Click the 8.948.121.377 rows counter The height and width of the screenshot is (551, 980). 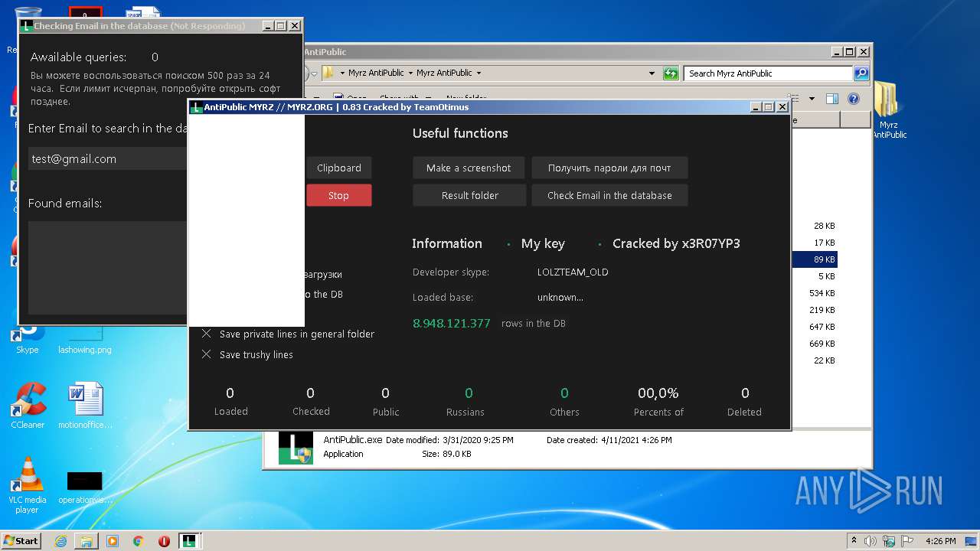(452, 323)
